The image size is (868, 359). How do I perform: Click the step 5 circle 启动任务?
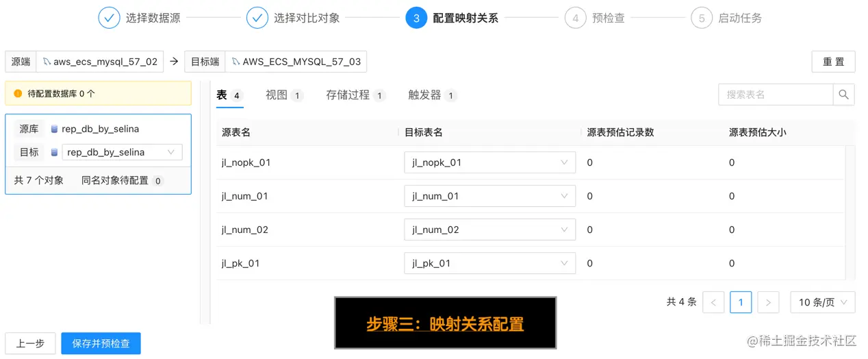tap(702, 18)
